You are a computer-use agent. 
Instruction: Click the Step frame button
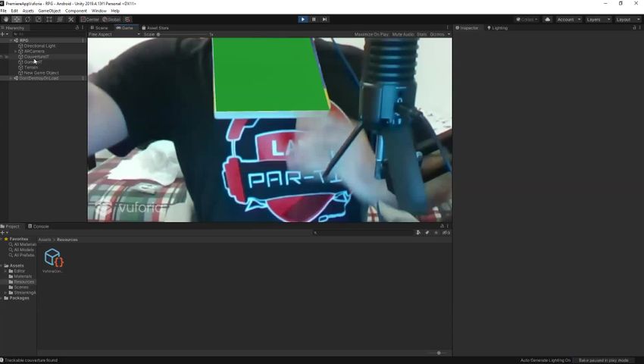(x=324, y=19)
